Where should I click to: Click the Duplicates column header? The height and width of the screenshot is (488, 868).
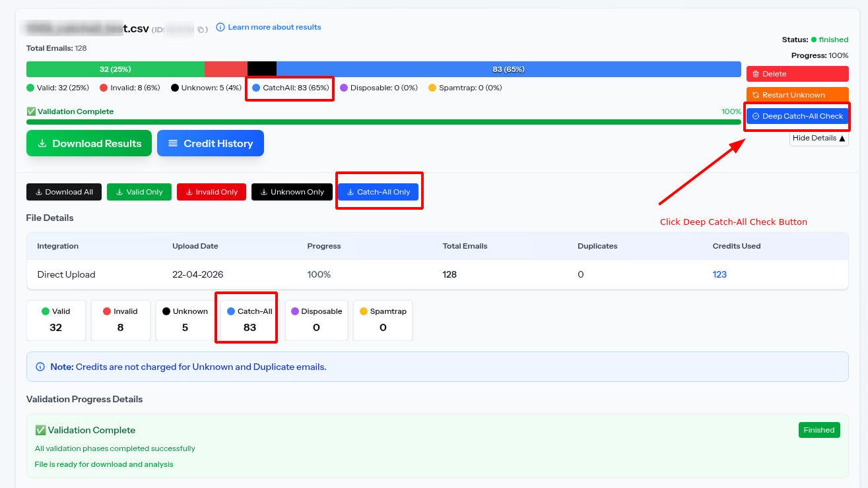coord(597,246)
